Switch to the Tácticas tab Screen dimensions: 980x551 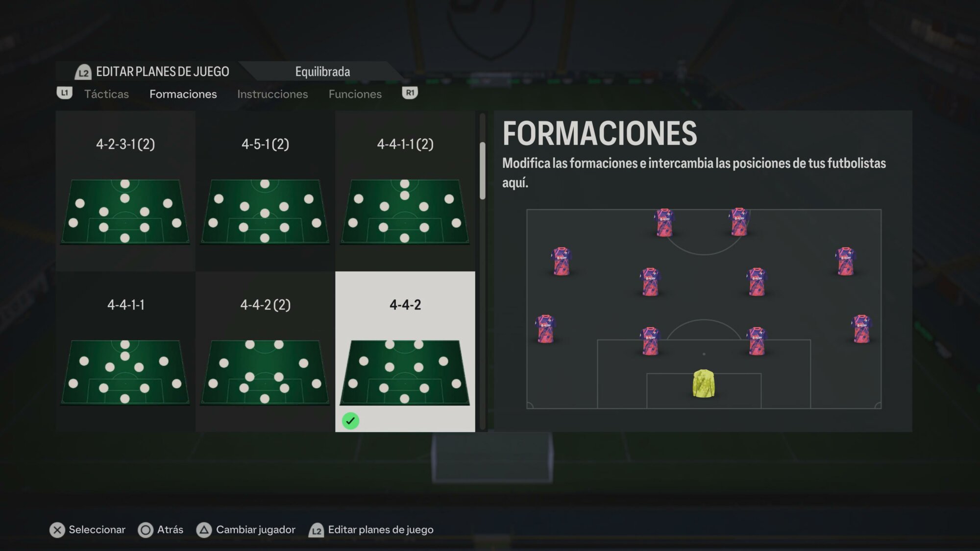click(106, 94)
